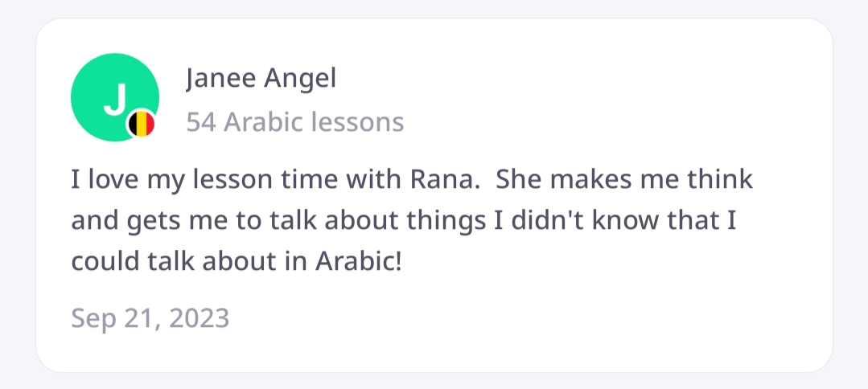This screenshot has height=389, width=868.
Task: Click the first line of the review text
Action: click(412, 179)
